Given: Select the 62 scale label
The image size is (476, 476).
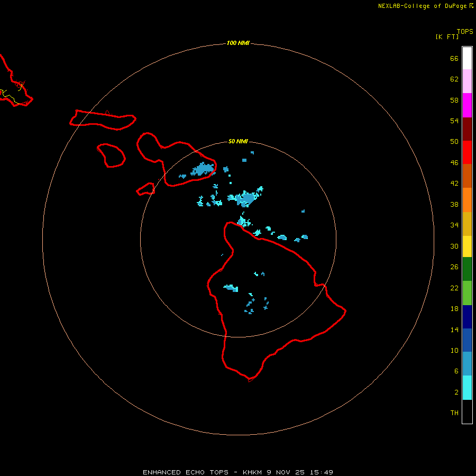Looking at the screenshot, I should point(454,79).
